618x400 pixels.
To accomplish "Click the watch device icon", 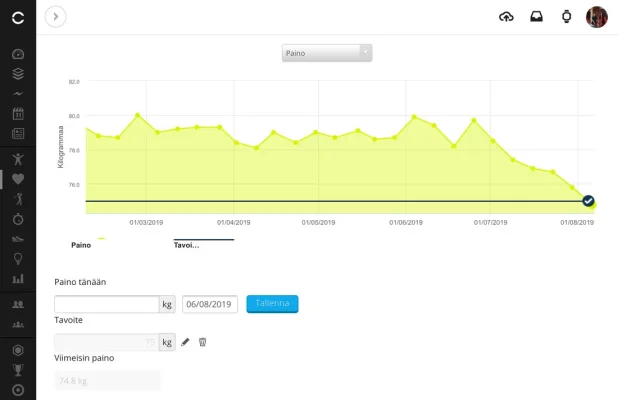I will (567, 16).
